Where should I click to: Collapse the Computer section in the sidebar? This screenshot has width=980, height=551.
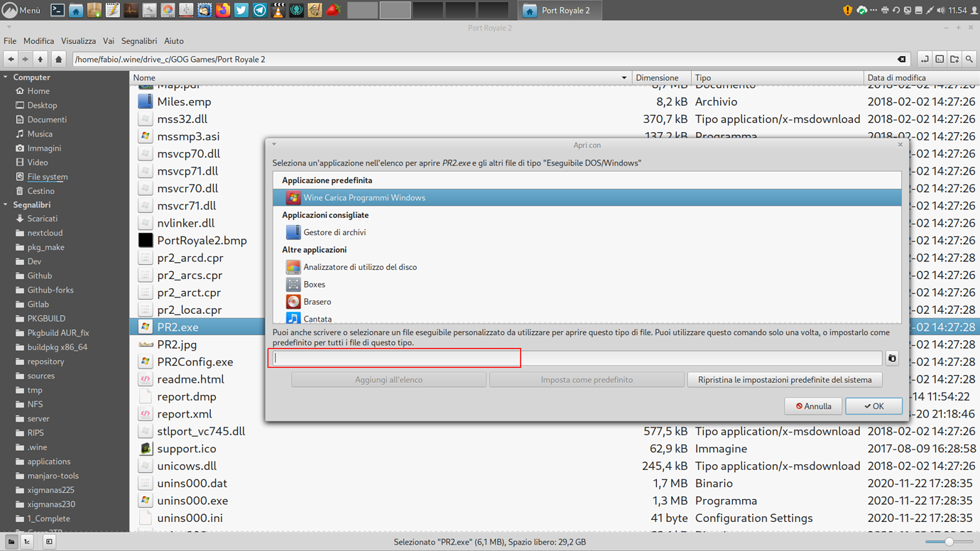click(6, 77)
